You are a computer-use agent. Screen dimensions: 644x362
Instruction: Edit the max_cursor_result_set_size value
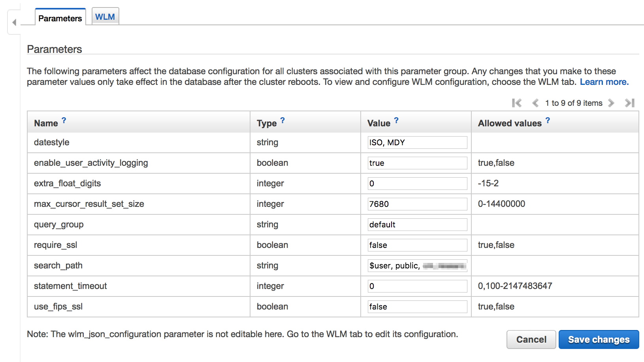(x=417, y=204)
